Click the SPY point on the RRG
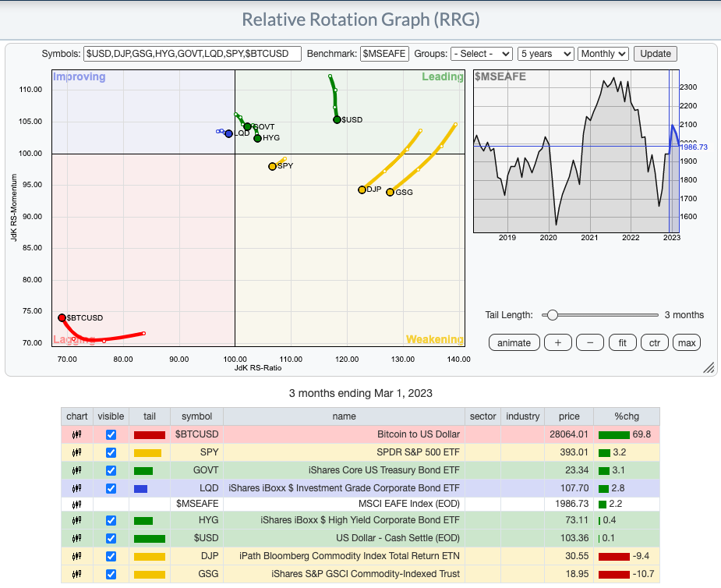Viewport: 721px width, 588px height. coord(273,166)
